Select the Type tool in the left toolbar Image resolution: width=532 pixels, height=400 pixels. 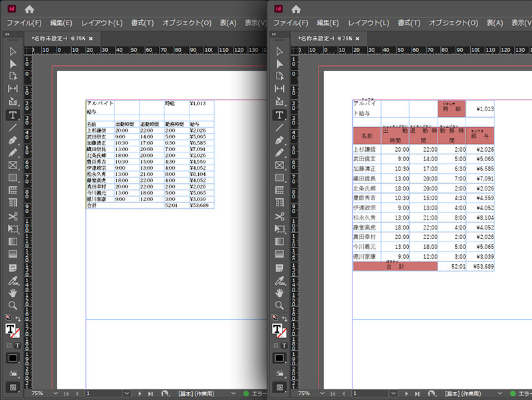(12, 114)
